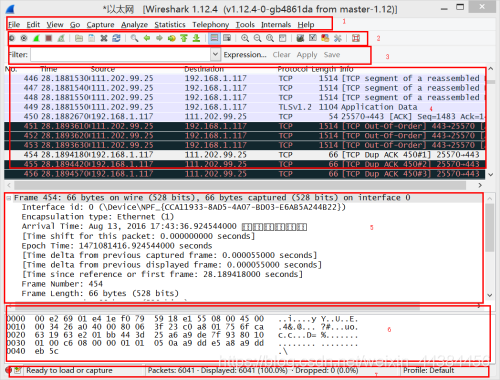Clear the display filter
The height and width of the screenshot is (380, 500).
281,55
